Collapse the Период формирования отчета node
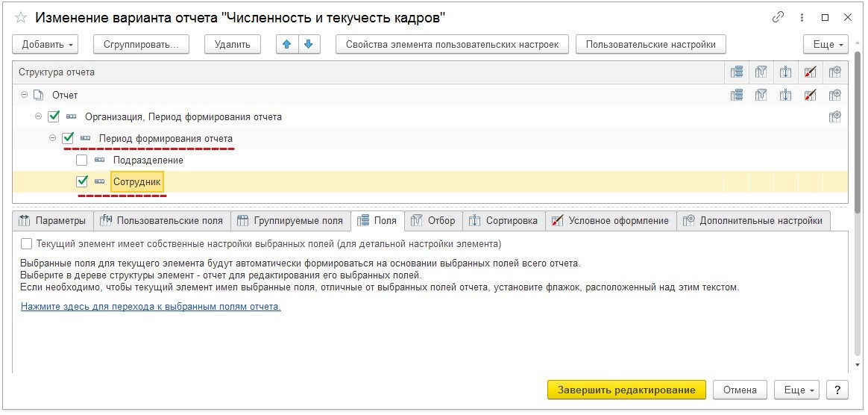868x415 pixels. [x=53, y=138]
